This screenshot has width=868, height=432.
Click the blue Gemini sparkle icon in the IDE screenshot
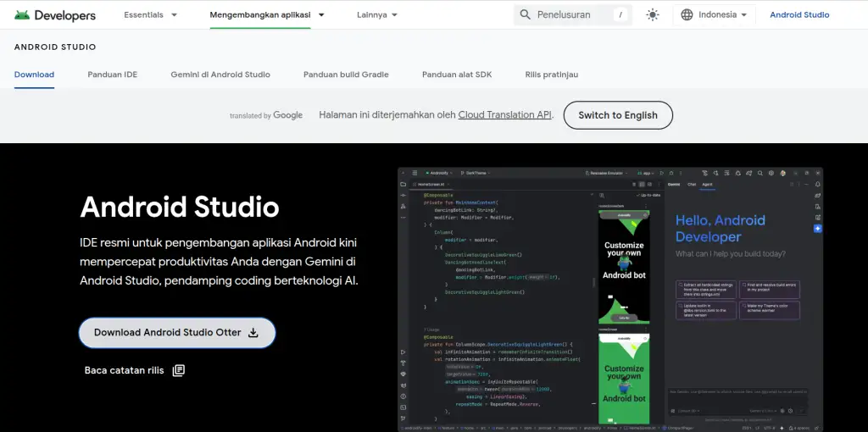[818, 229]
